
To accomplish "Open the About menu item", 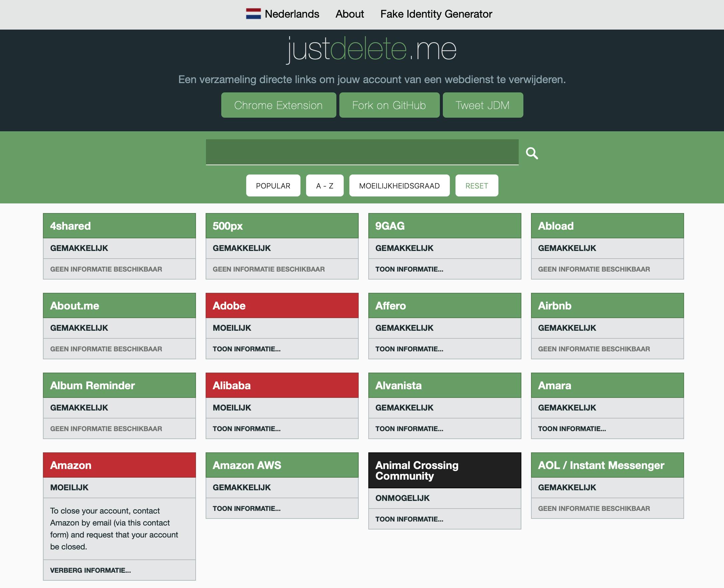I will tap(349, 14).
